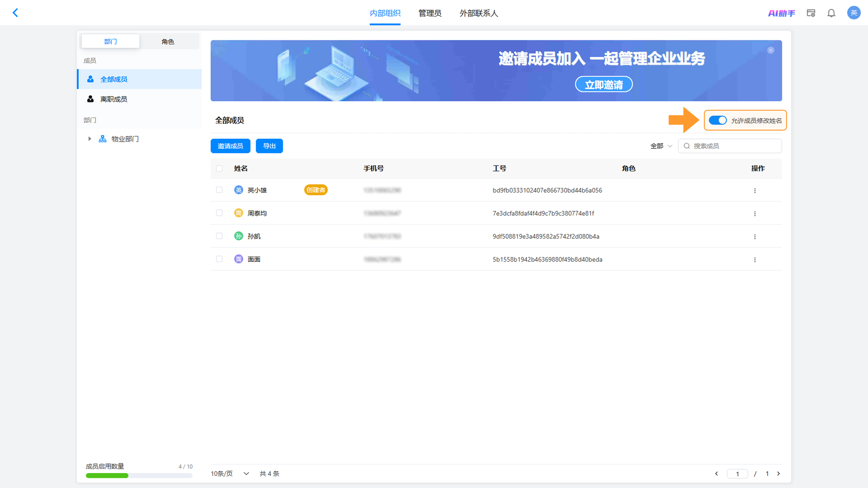Close the invite members banner

tap(771, 50)
